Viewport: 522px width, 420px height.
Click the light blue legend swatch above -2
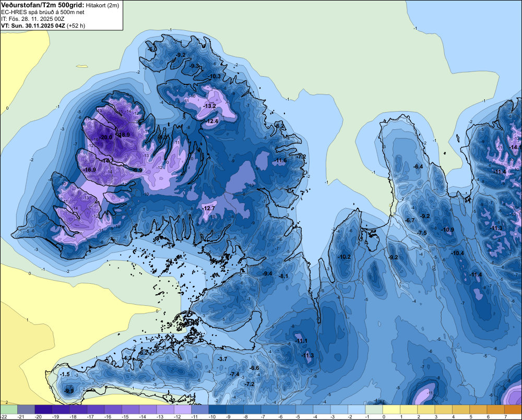pyautogui.click(x=357, y=410)
